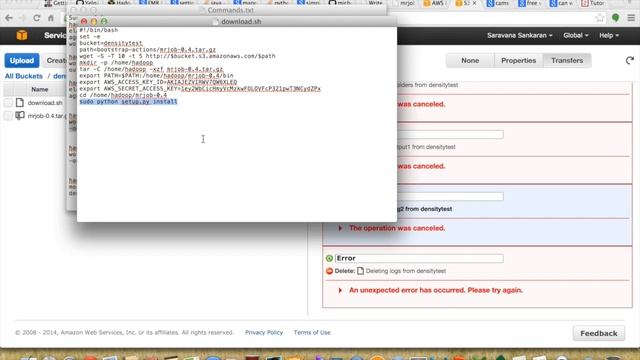
Task: Click the 'mkdir -p /home/hadoop' line
Action: [116, 63]
